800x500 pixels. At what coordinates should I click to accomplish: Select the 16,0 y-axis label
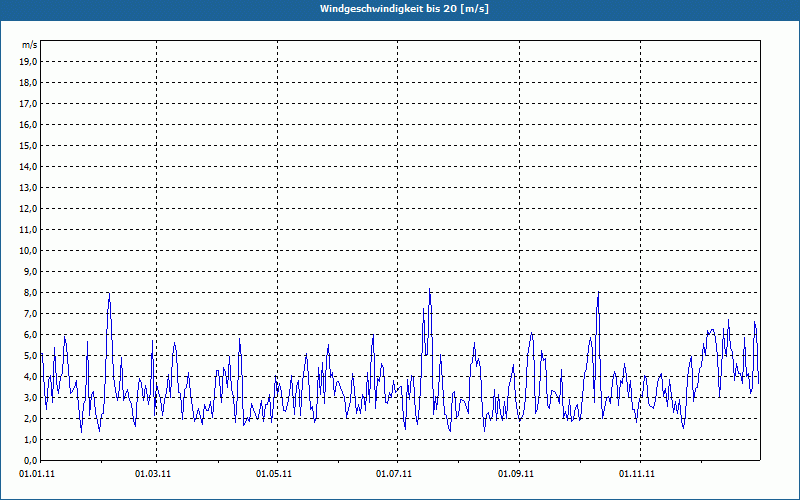point(28,124)
